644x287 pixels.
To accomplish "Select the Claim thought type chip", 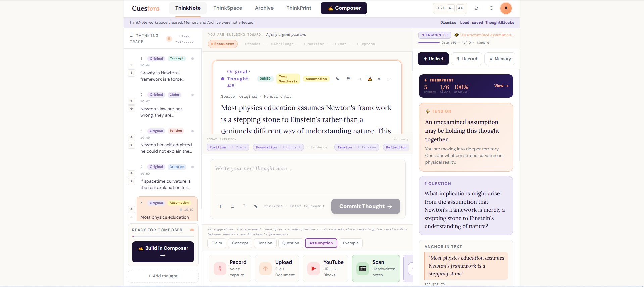I will pos(217,243).
